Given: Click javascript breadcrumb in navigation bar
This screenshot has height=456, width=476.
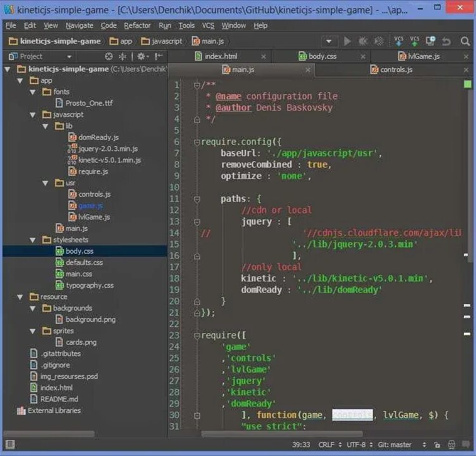Looking at the screenshot, I should pos(162,41).
